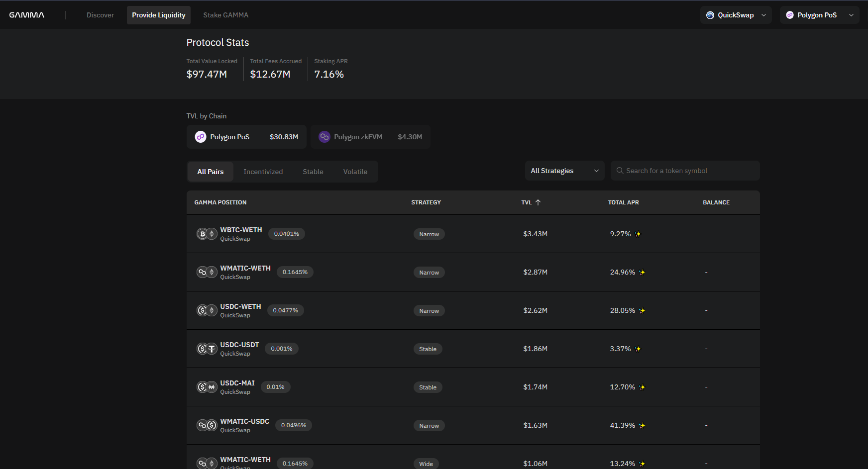
Task: Click the USDC-USDT token pair icon
Action: point(207,349)
